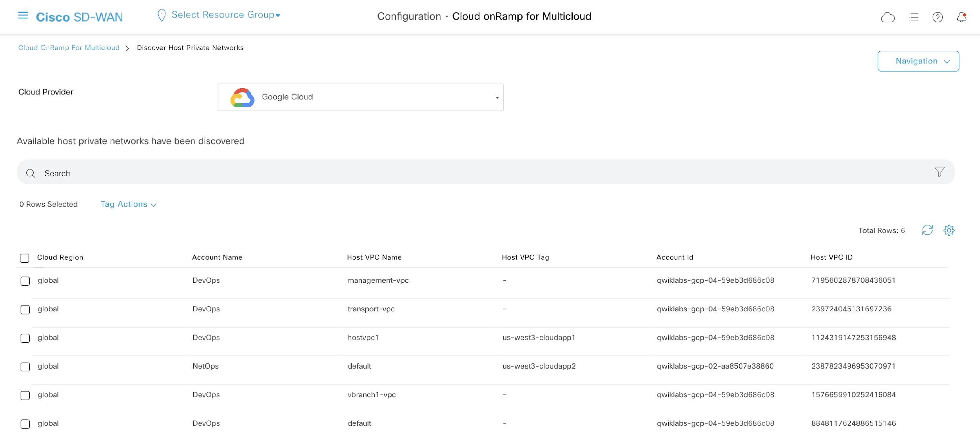
Task: Select the NetOps default row checkbox
Action: [x=25, y=367]
